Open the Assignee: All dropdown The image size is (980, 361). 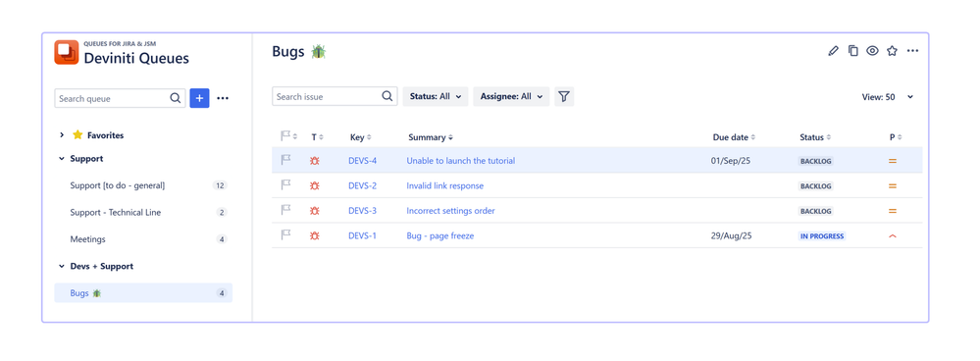pos(511,97)
